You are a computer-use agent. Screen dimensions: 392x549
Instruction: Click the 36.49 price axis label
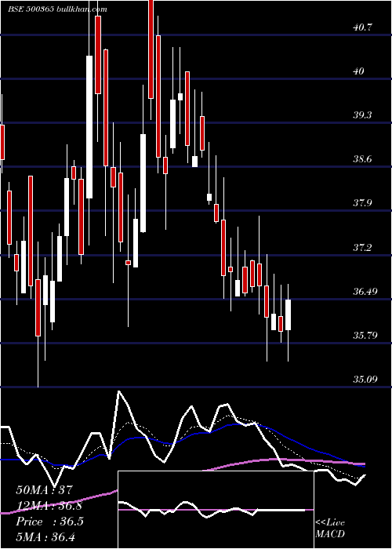[365, 291]
